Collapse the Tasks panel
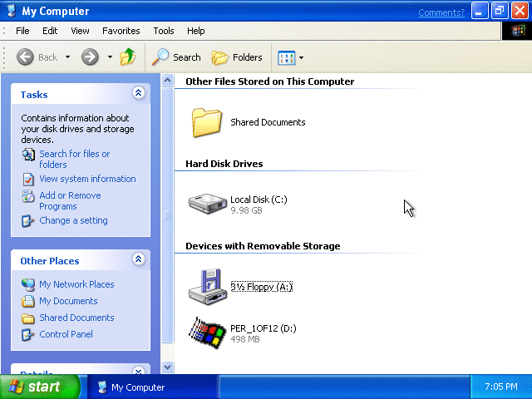The width and height of the screenshot is (532, 399). 139,92
